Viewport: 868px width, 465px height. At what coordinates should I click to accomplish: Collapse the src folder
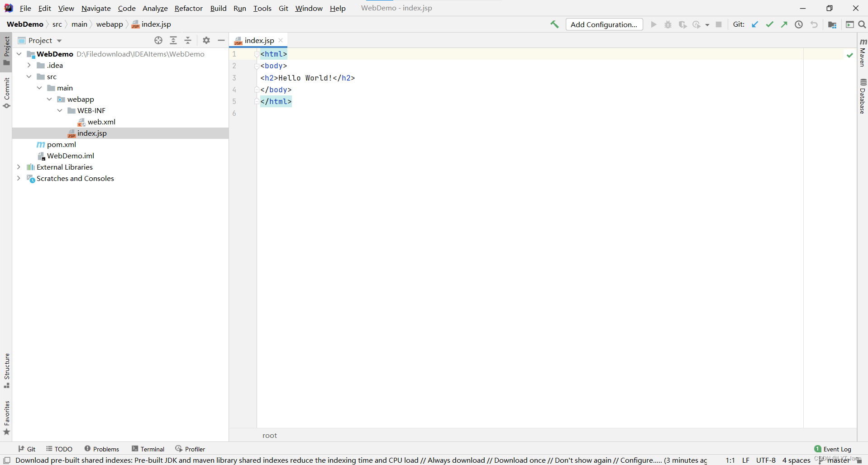[29, 76]
